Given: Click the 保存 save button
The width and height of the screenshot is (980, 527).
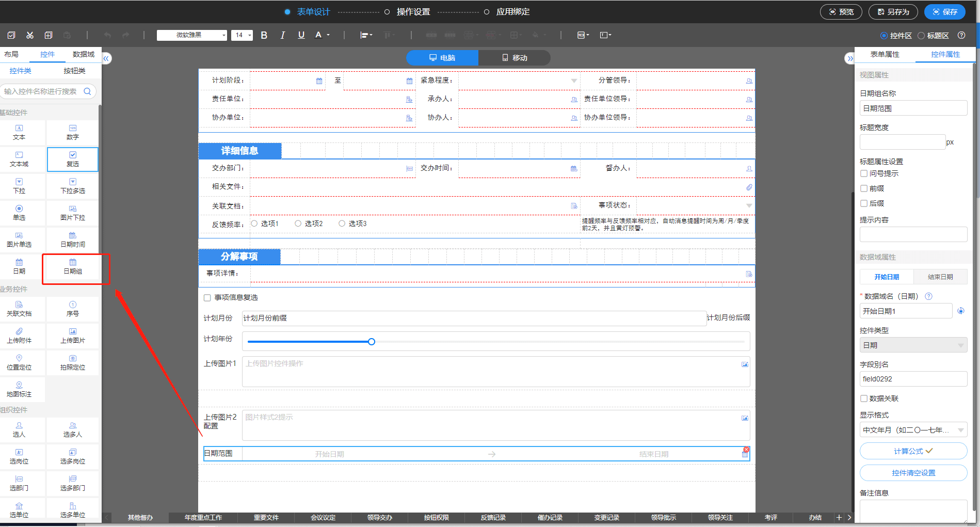Looking at the screenshot, I should click(x=945, y=12).
